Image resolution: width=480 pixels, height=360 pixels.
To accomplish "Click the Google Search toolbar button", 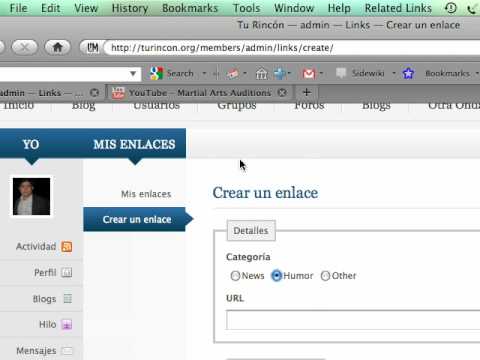I will [172, 73].
